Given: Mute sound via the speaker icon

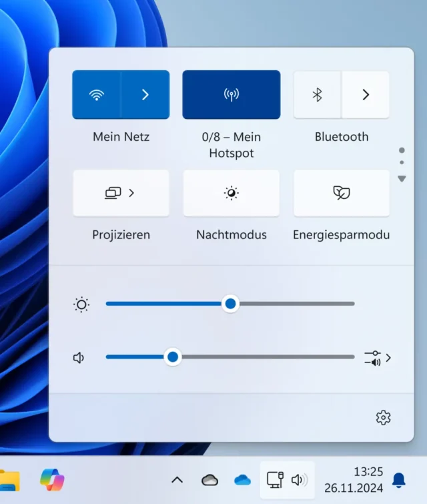Looking at the screenshot, I should (79, 358).
